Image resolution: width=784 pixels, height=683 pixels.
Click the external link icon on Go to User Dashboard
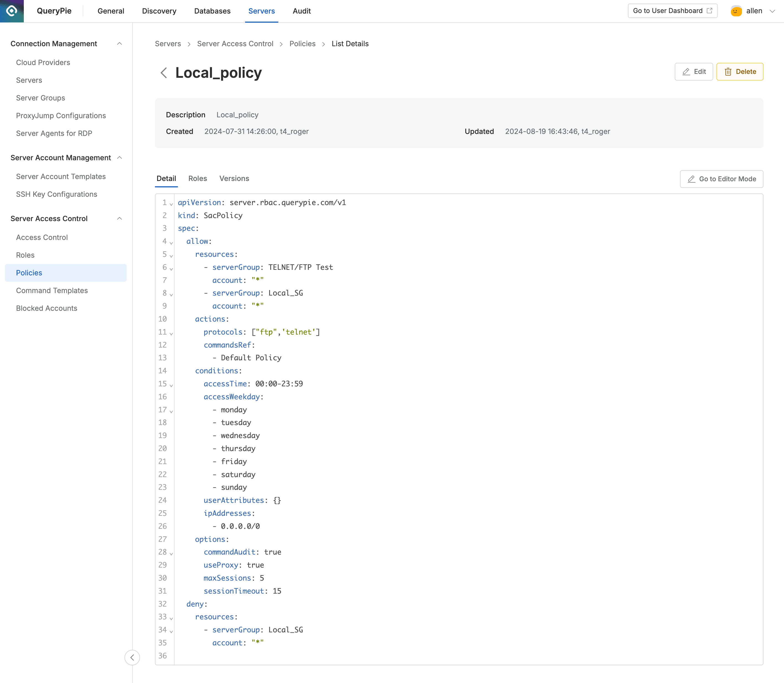(x=709, y=11)
